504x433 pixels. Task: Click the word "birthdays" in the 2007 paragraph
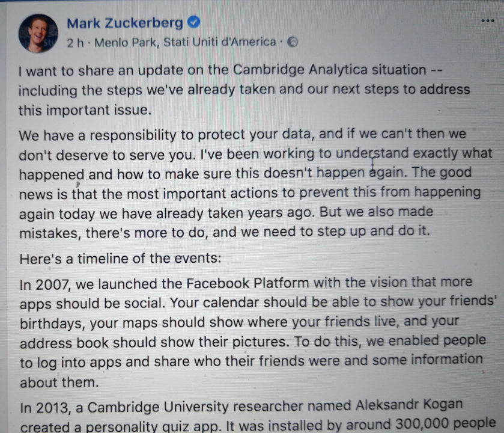(52, 322)
